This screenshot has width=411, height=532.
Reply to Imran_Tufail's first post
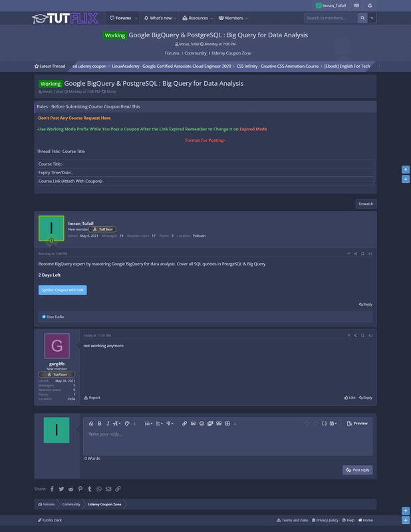366,305
